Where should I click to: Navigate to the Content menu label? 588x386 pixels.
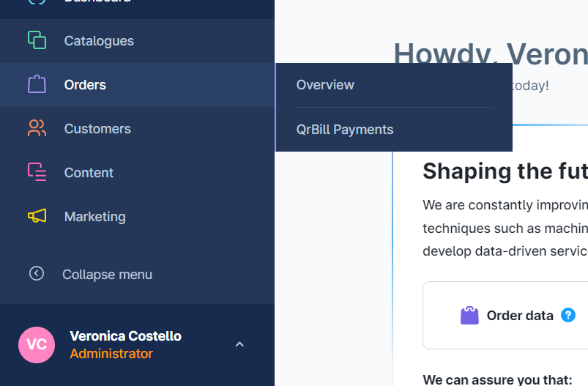[89, 173]
